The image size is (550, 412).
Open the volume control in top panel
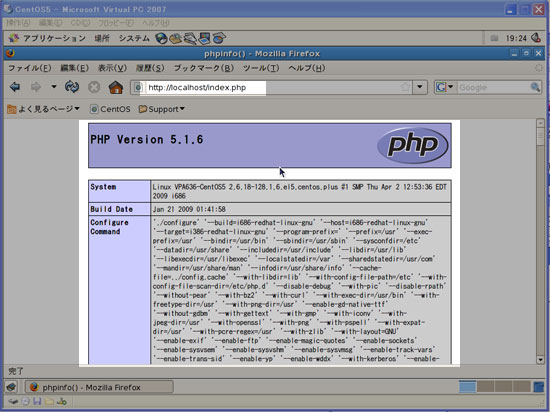tap(536, 38)
